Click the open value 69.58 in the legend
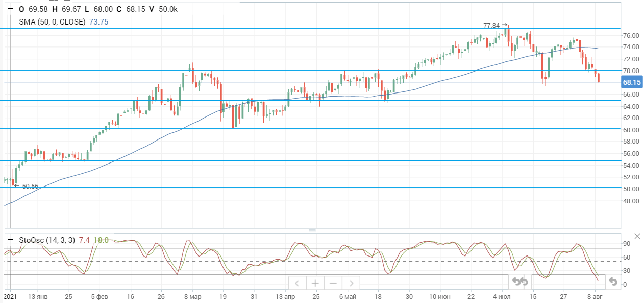The width and height of the screenshot is (644, 303). pyautogui.click(x=38, y=9)
